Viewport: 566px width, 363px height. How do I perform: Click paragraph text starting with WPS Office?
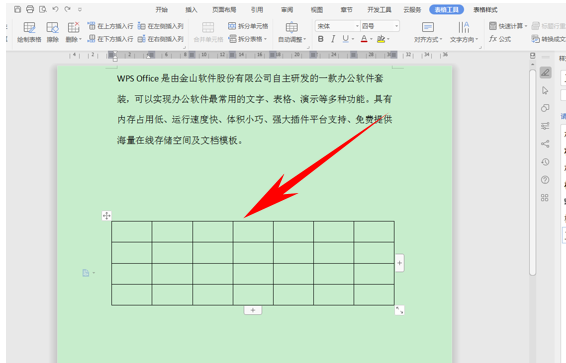[254, 109]
